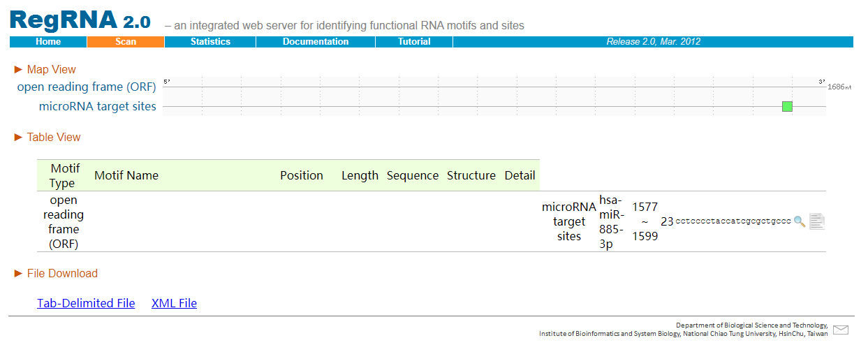868x345 pixels.
Task: Open the detail document icon for hsa-miR-885-3p
Action: (817, 221)
